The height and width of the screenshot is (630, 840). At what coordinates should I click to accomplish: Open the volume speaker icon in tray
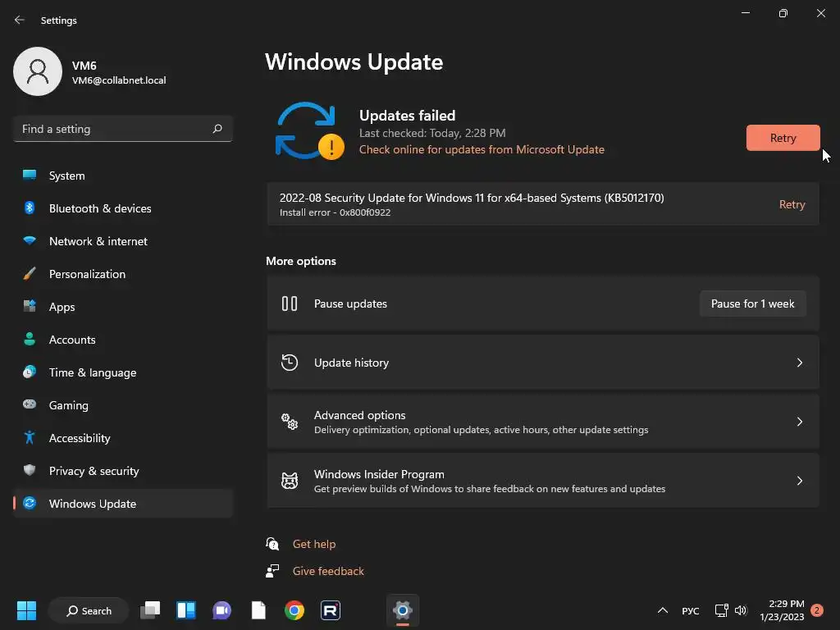tap(741, 610)
